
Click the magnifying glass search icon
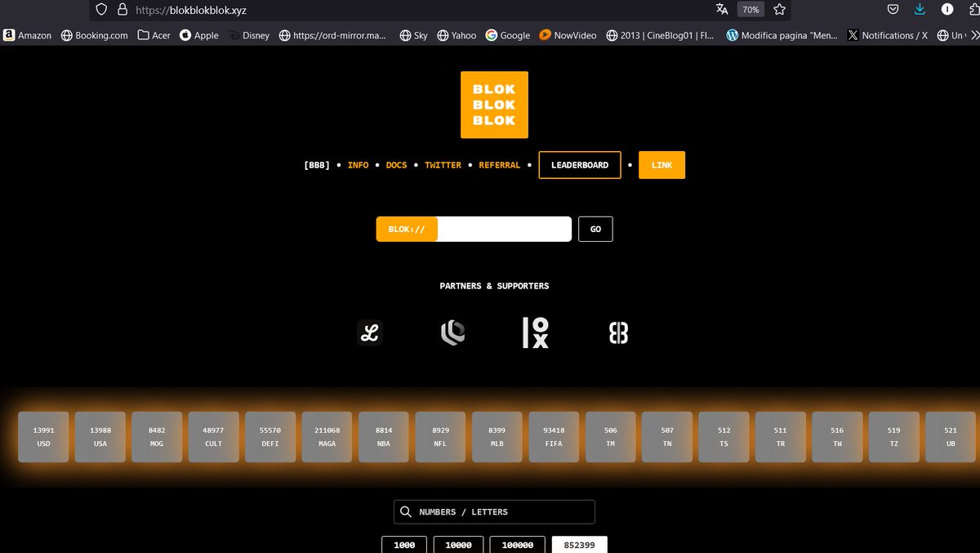click(406, 511)
